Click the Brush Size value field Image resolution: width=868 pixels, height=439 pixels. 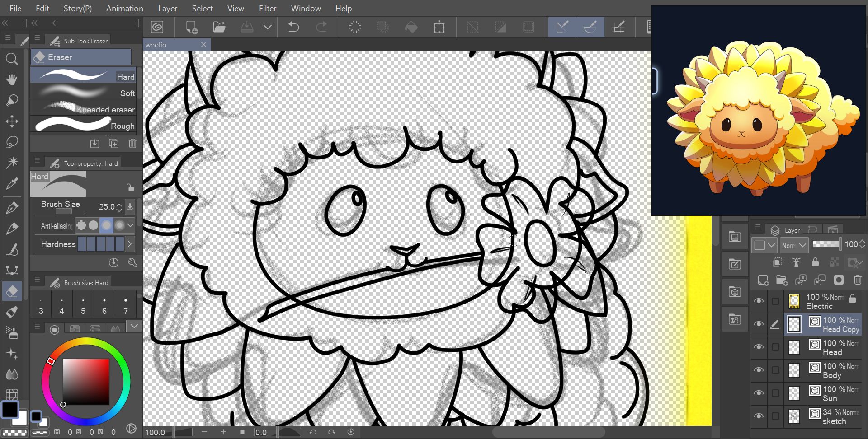tap(107, 206)
